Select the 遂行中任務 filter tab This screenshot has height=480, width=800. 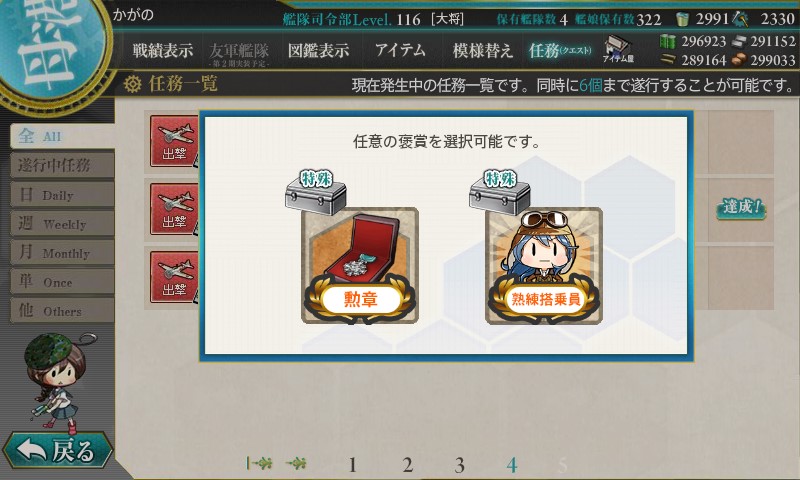(62, 165)
